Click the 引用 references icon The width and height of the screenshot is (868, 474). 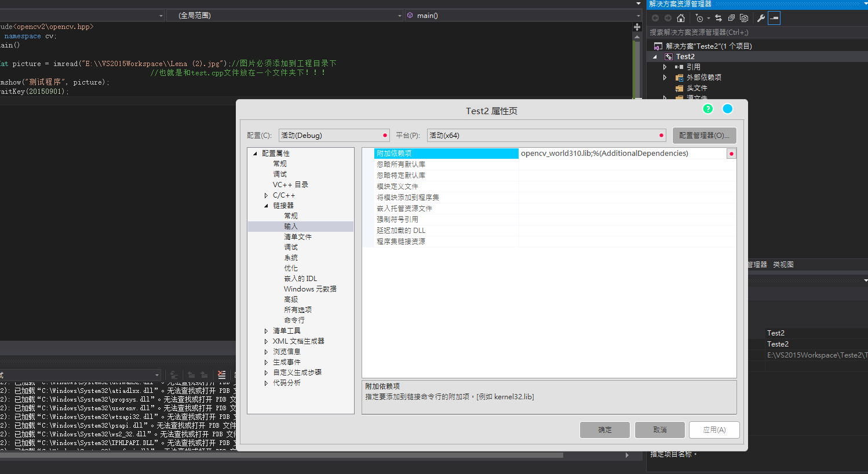(679, 67)
